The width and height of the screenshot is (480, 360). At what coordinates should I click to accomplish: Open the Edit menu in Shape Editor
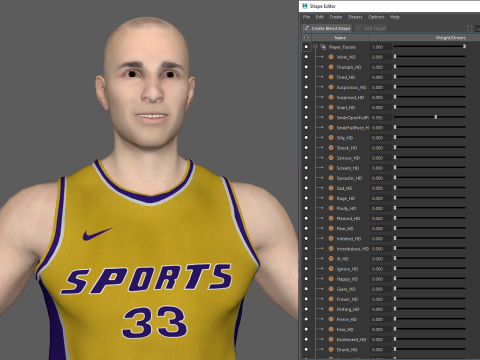click(320, 17)
